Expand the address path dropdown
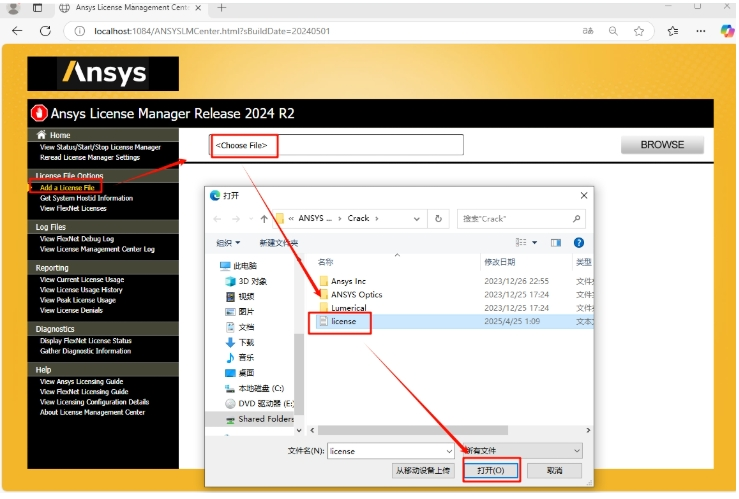The image size is (739, 499). pos(417,219)
